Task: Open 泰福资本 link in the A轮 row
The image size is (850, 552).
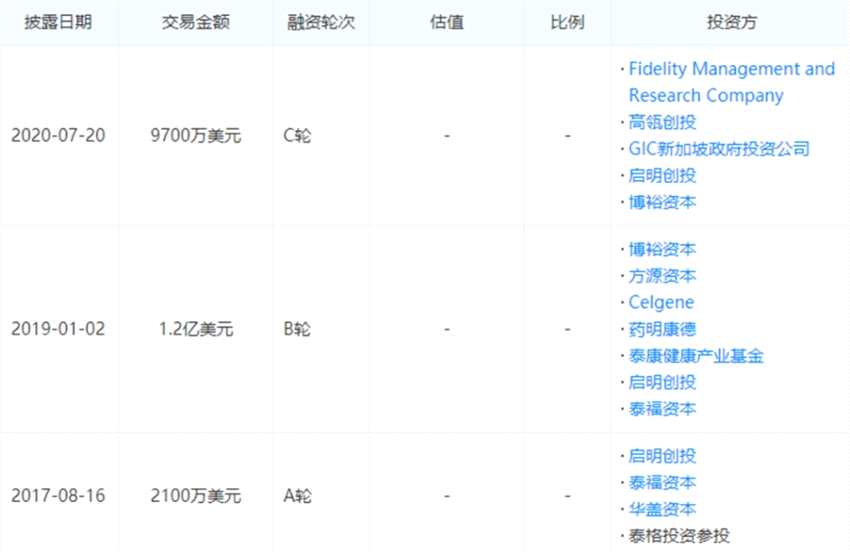Action: [662, 483]
